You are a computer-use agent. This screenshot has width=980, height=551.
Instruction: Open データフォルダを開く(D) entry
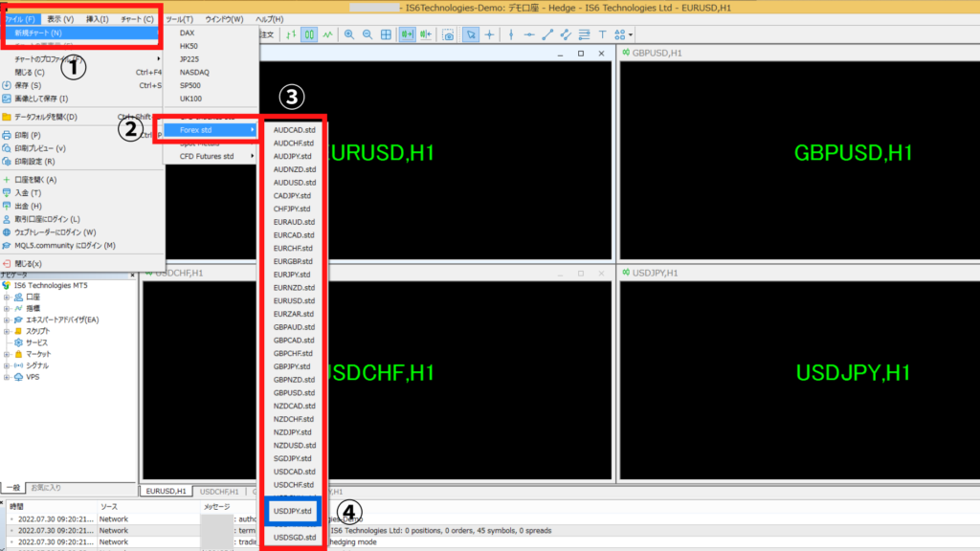[81, 117]
